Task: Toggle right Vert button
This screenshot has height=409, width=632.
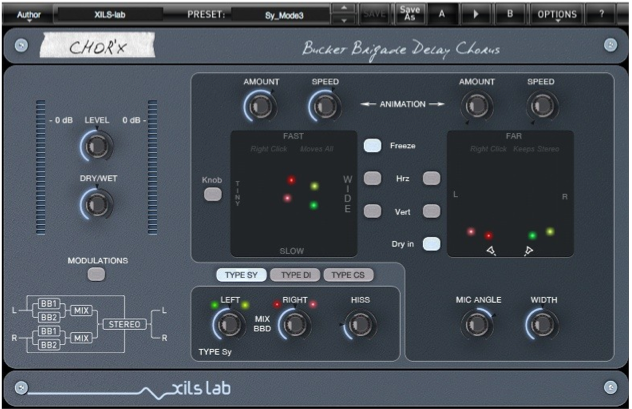Action: click(431, 211)
